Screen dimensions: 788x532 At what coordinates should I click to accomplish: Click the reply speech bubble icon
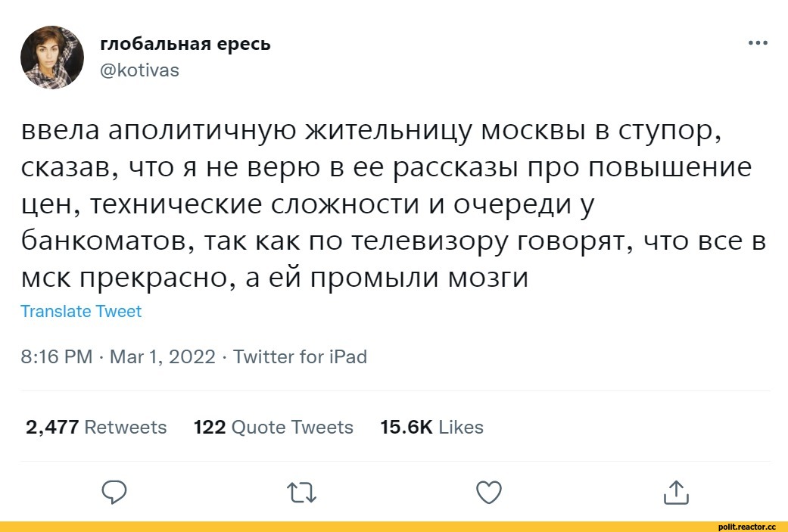[x=113, y=493]
